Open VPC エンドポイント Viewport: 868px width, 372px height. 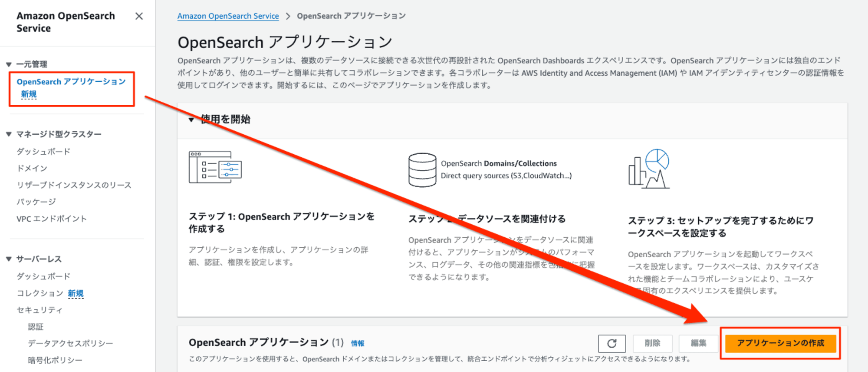click(52, 219)
